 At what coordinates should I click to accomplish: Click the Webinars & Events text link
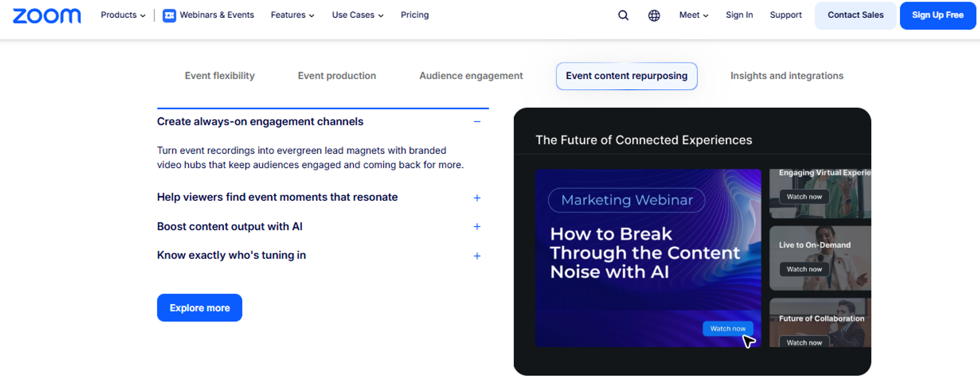[x=217, y=15]
